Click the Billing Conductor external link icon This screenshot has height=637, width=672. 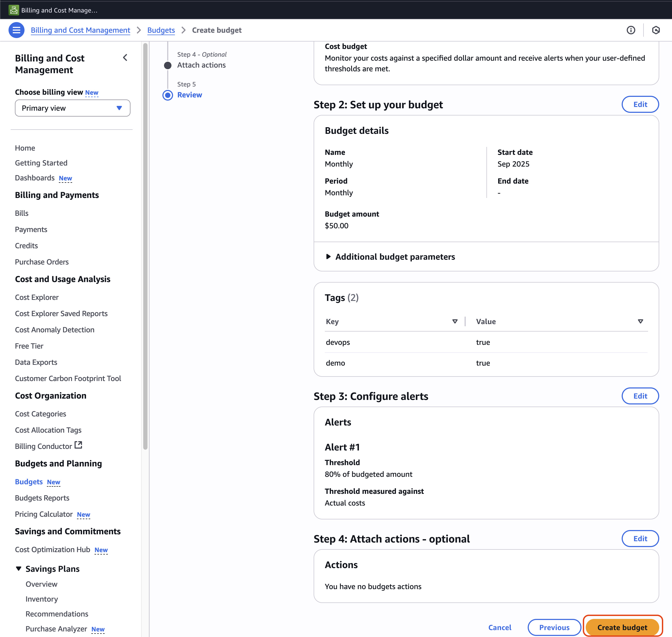click(79, 445)
